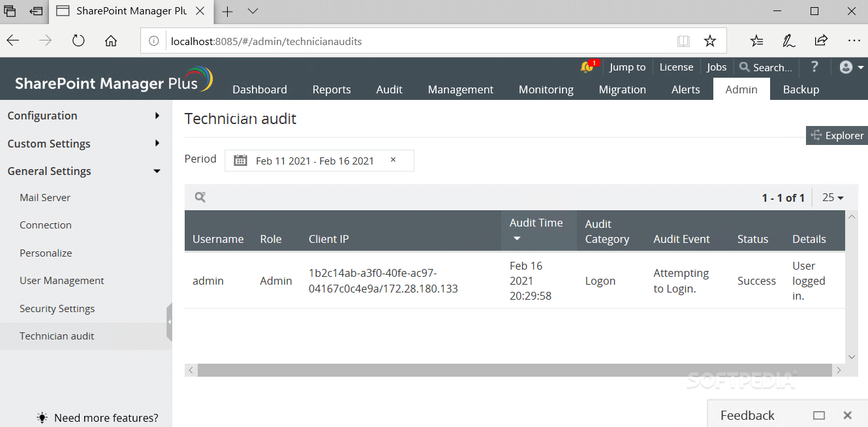Viewport: 868px width, 427px height.
Task: Click the lightbulb Need more features icon
Action: coord(42,417)
